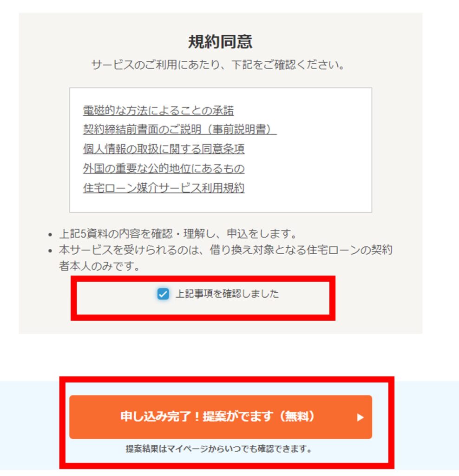Open 外国の重要な公的地位にあるもの link

(x=164, y=168)
